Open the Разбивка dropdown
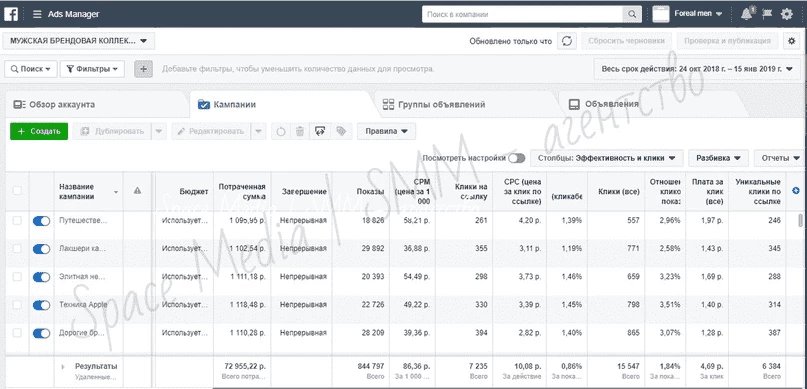807x389 pixels. click(x=718, y=158)
